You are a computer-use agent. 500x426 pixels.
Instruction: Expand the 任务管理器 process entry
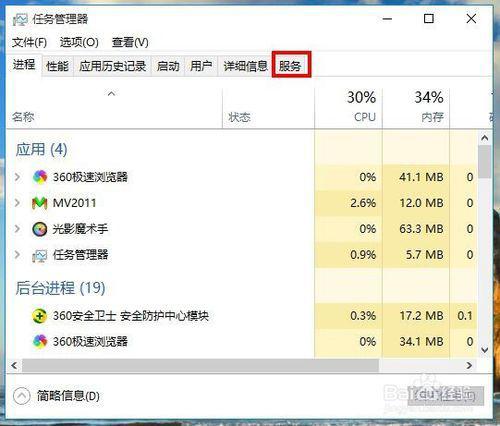click(17, 255)
